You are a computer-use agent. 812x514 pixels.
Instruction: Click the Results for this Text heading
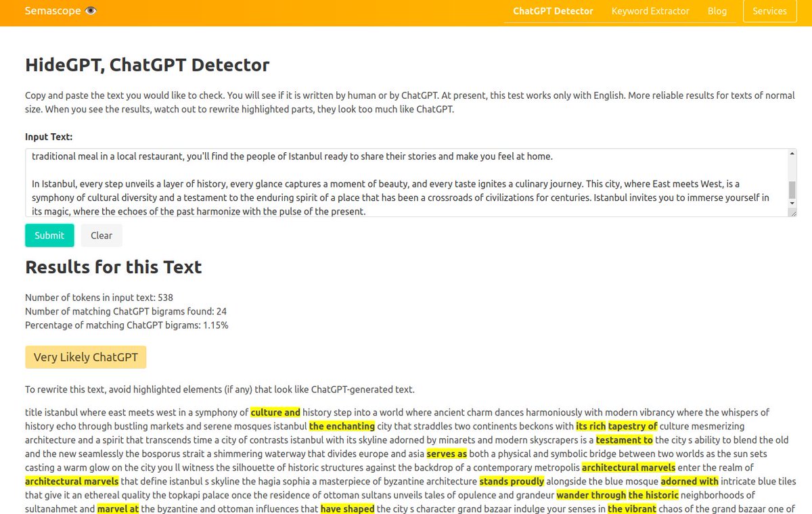(113, 266)
